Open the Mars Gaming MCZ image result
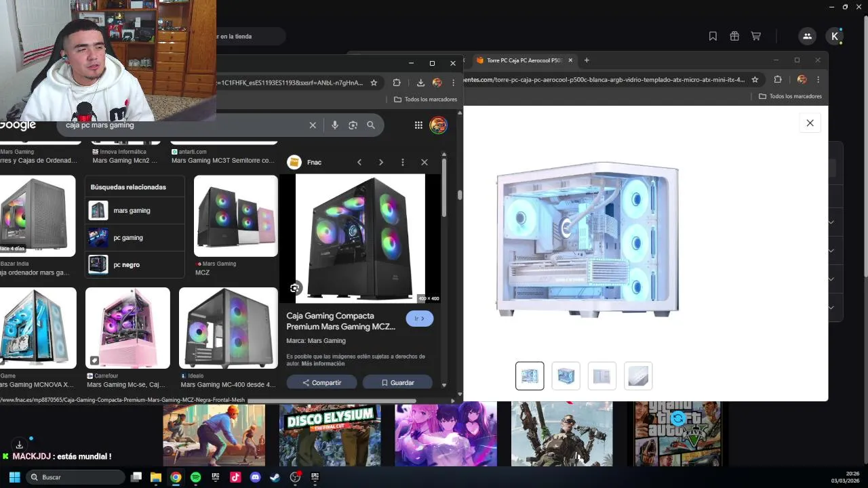The width and height of the screenshot is (868, 488). pos(235,216)
